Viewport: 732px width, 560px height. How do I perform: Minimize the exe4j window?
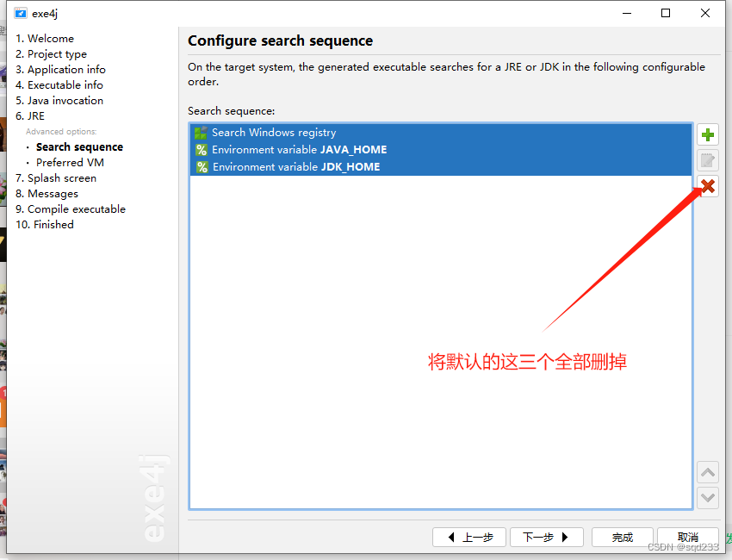tap(627, 13)
